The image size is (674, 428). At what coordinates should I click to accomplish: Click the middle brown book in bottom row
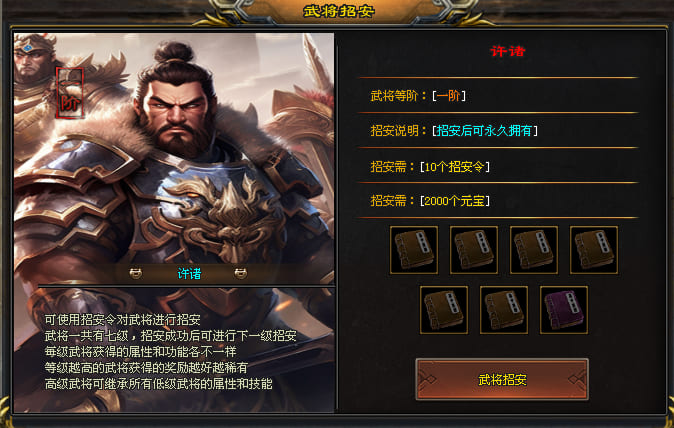point(504,310)
